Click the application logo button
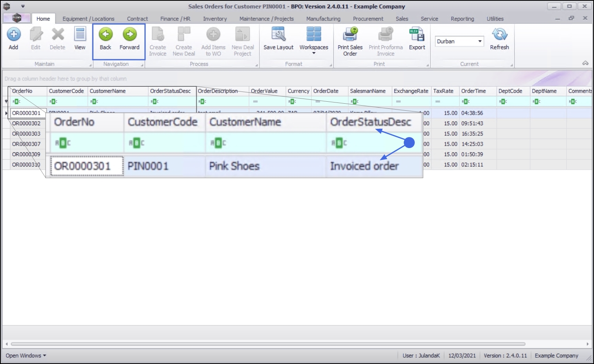This screenshot has height=364, width=594. [17, 18]
